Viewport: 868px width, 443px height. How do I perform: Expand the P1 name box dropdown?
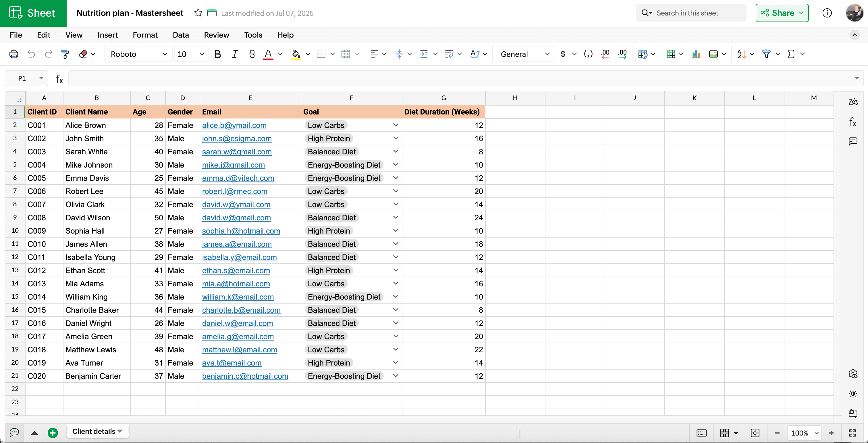pyautogui.click(x=41, y=78)
